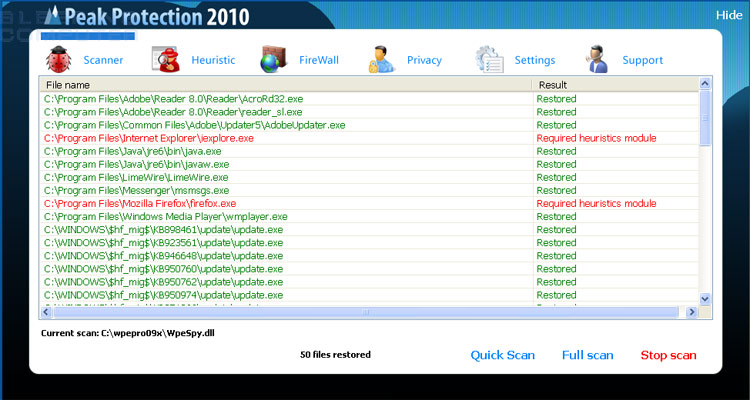The width and height of the screenshot is (750, 400).
Task: Click the Settings gear checklist icon
Action: coord(489,59)
